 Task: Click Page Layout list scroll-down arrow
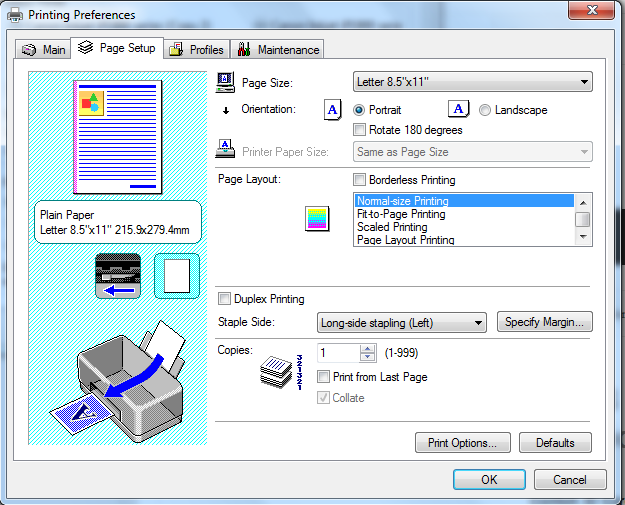pos(583,237)
